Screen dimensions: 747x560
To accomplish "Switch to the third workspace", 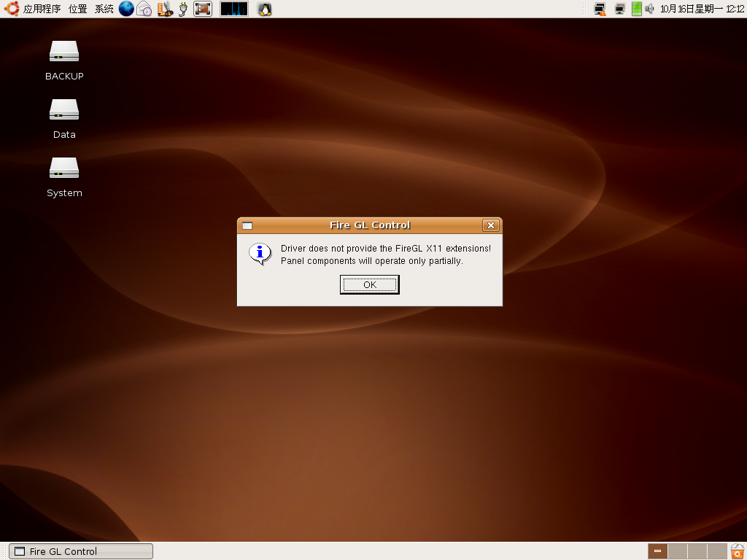I will [697, 551].
